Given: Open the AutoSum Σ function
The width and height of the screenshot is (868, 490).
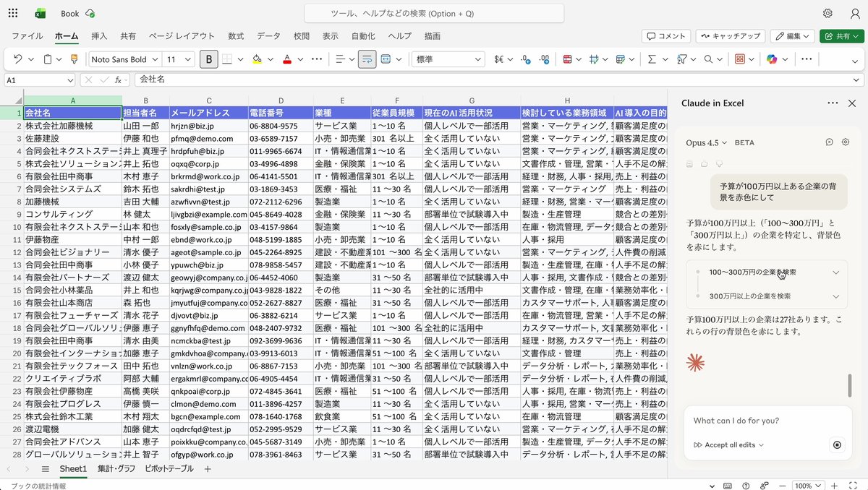Looking at the screenshot, I should pos(650,59).
